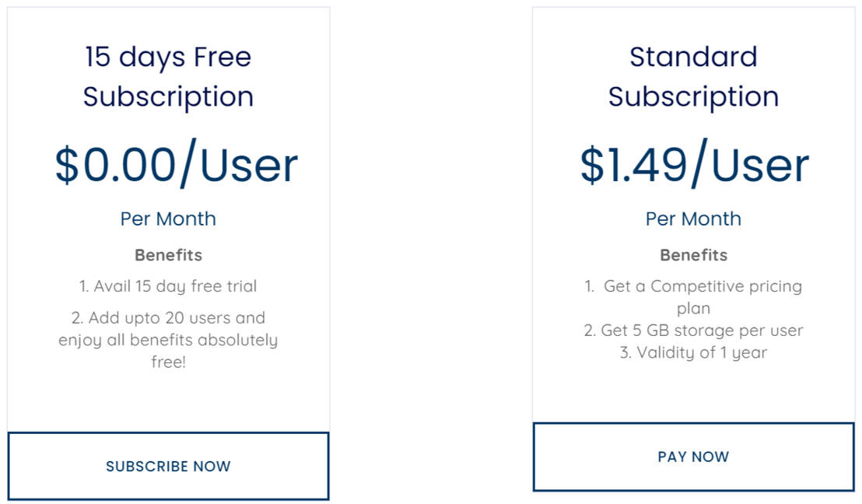Click the $1.49/User price text
862x504 pixels.
pos(693,163)
